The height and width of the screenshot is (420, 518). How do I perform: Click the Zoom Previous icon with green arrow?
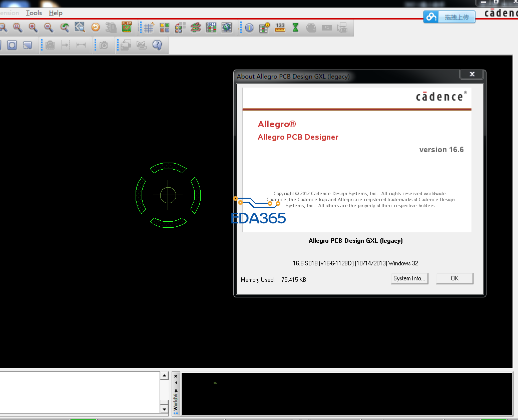pos(65,28)
